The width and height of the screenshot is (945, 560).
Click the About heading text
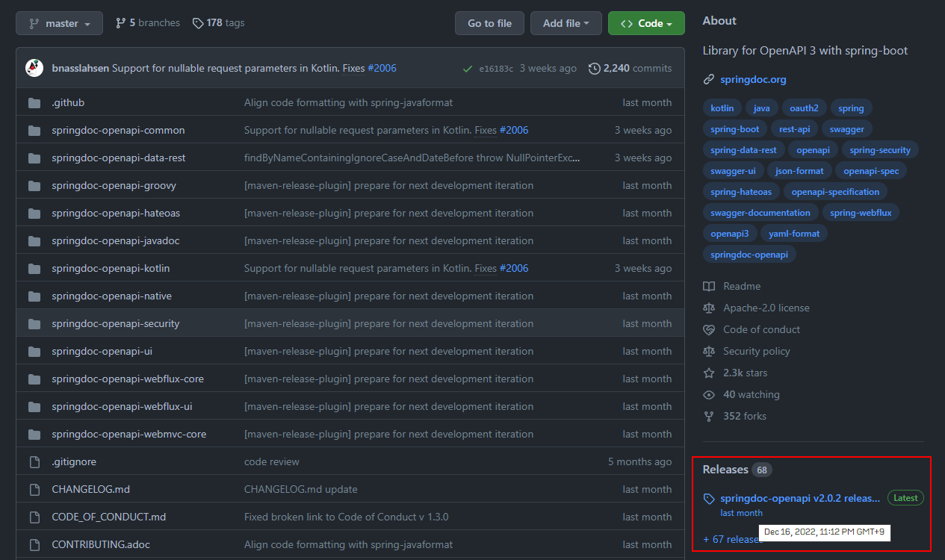(719, 21)
